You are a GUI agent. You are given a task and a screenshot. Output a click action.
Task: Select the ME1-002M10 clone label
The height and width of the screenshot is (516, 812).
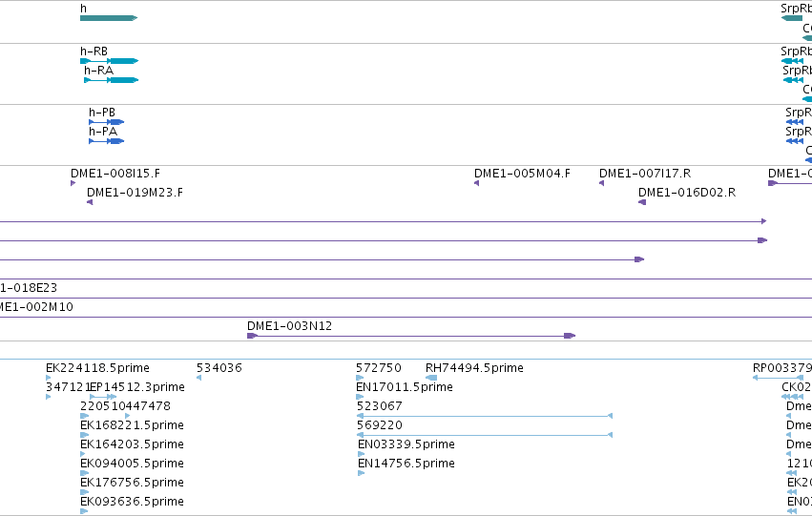36,307
